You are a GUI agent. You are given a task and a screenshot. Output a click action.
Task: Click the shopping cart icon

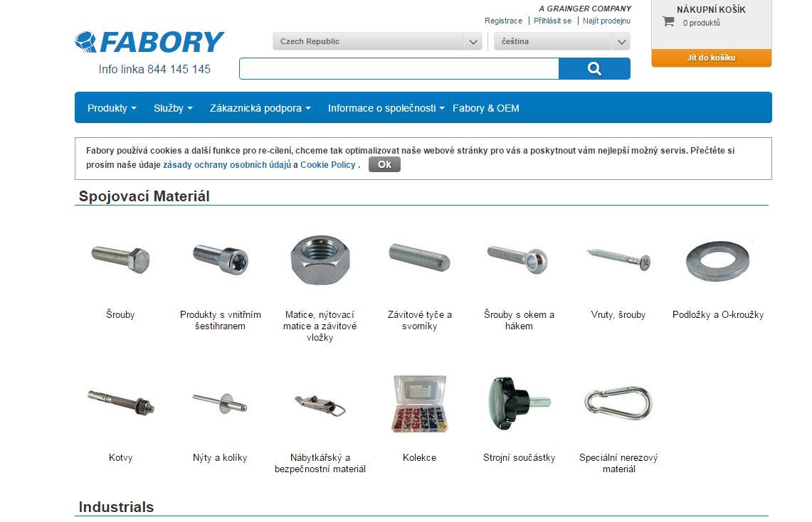pos(668,22)
